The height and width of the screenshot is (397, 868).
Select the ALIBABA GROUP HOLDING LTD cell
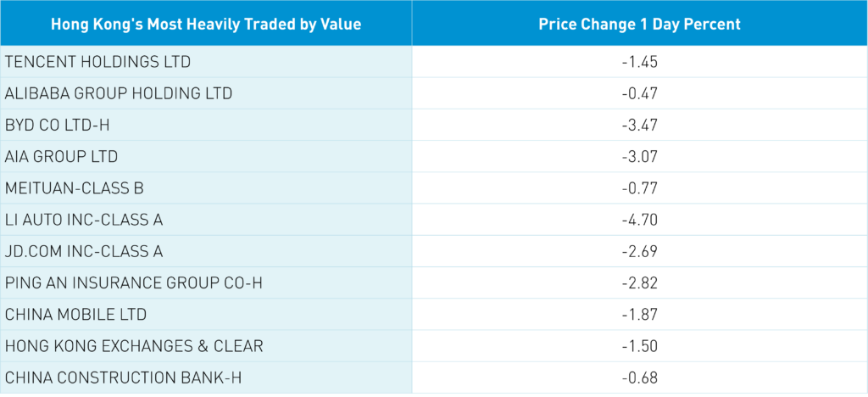tap(119, 93)
